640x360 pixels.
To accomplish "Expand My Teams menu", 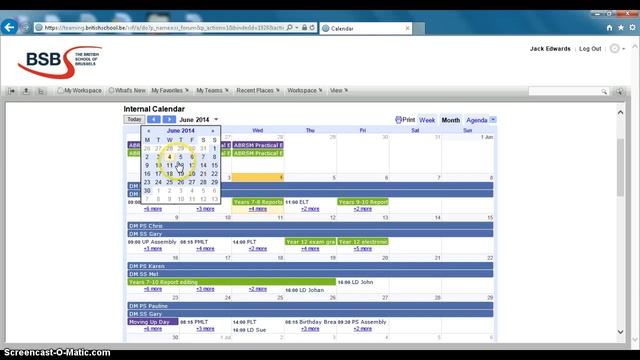I will (212, 90).
